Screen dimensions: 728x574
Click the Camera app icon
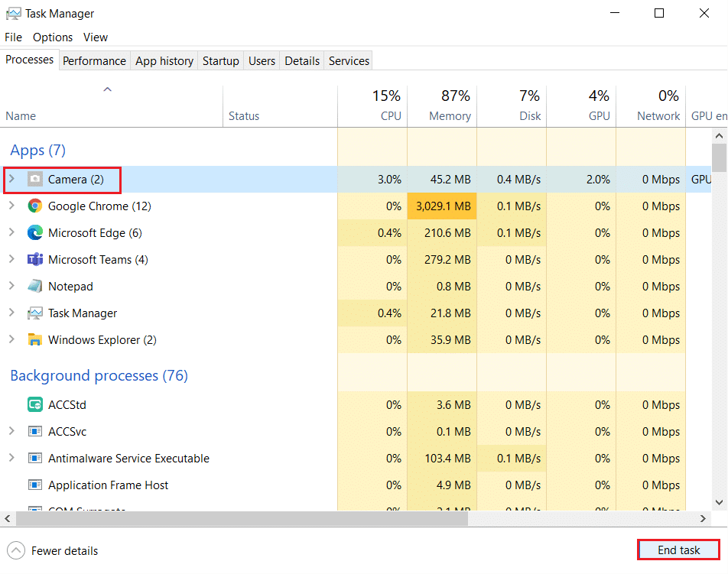[x=35, y=179]
